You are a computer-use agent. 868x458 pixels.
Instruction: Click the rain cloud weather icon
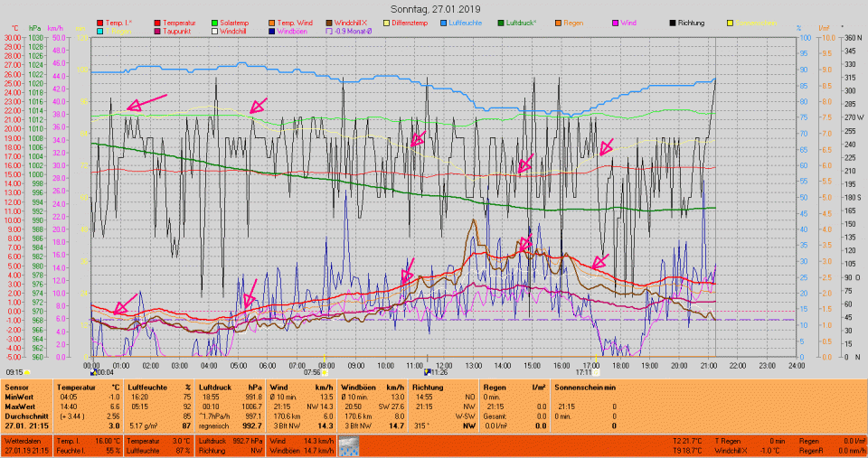click(x=348, y=445)
